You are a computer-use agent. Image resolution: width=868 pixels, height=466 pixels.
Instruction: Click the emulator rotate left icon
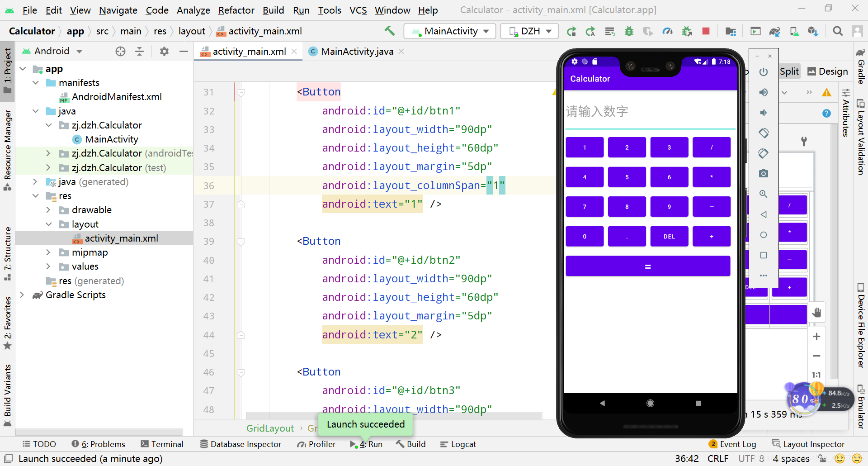point(764,133)
